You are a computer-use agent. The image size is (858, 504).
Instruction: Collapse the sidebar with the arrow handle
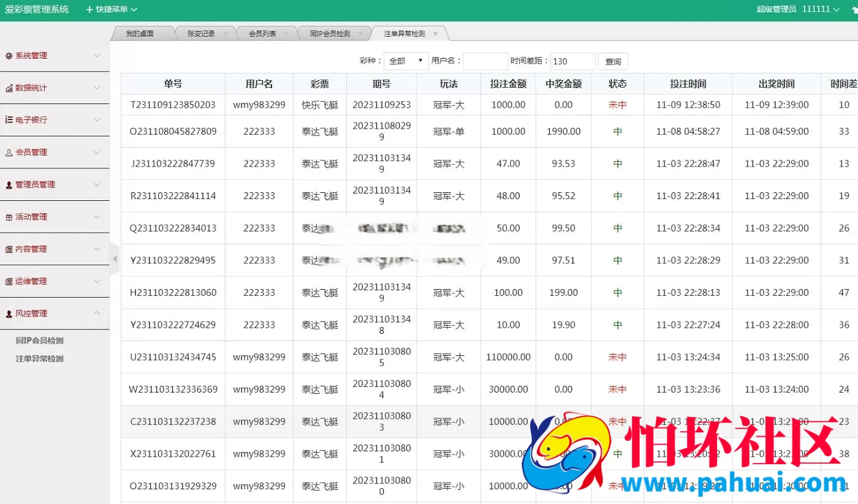[x=115, y=259]
